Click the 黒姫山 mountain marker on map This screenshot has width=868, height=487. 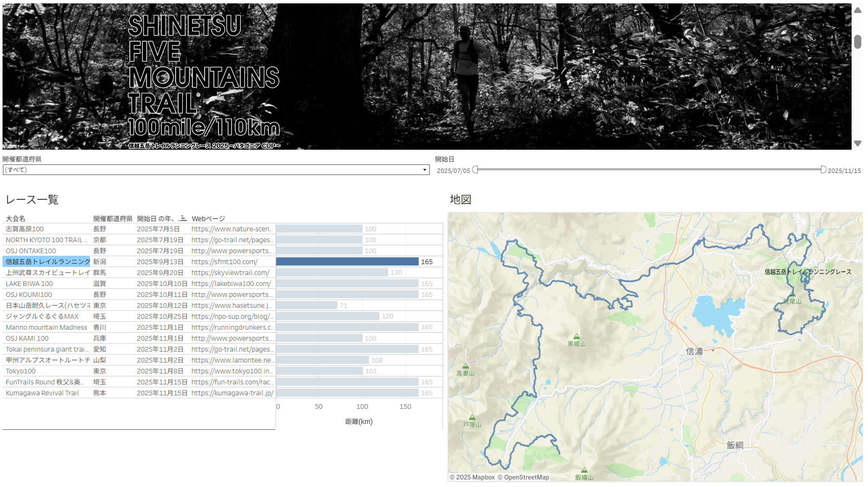(x=576, y=337)
